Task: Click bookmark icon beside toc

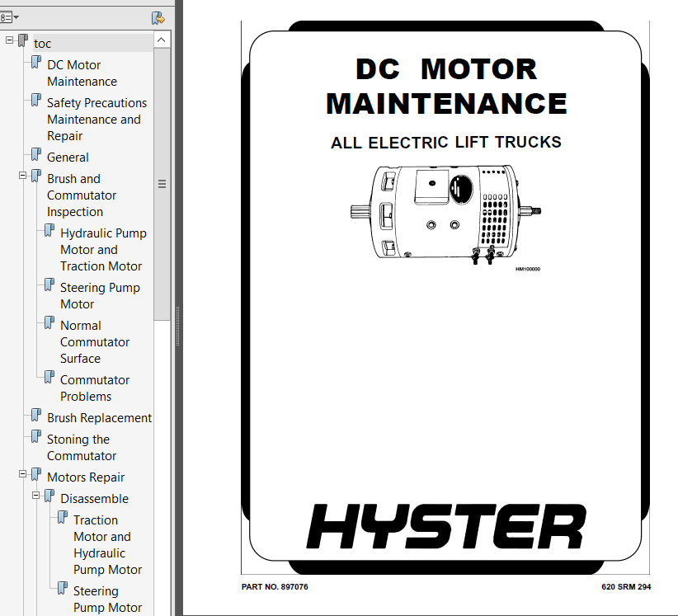Action: pyautogui.click(x=23, y=40)
